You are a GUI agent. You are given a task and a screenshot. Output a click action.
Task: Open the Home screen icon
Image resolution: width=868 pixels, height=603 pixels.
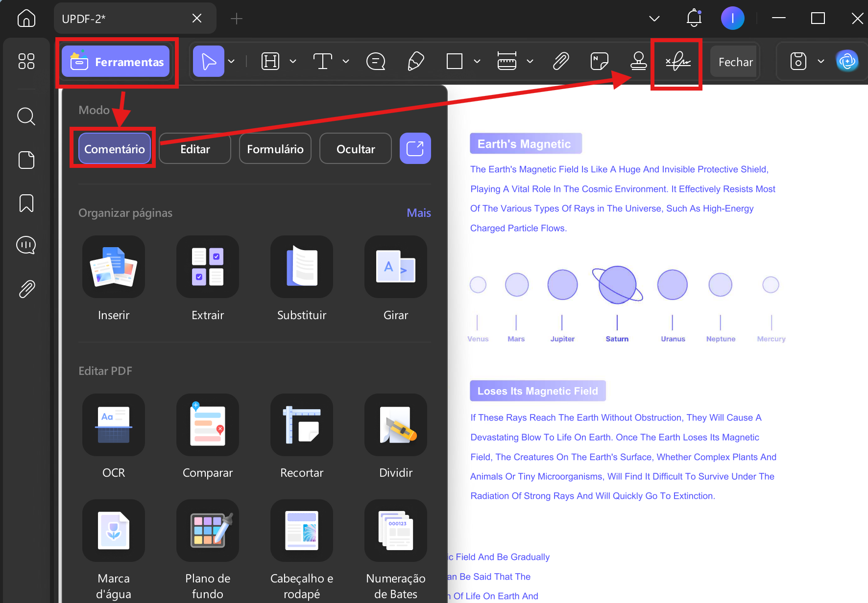pyautogui.click(x=26, y=19)
